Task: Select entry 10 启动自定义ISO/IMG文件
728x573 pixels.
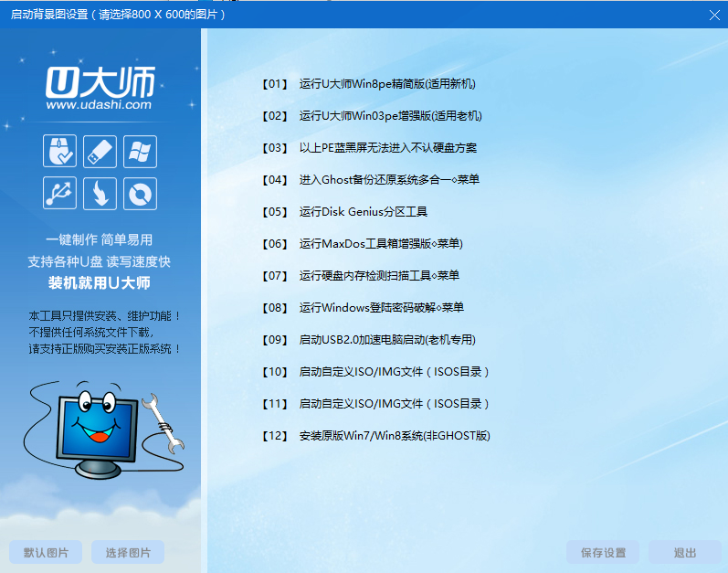Action: [375, 372]
